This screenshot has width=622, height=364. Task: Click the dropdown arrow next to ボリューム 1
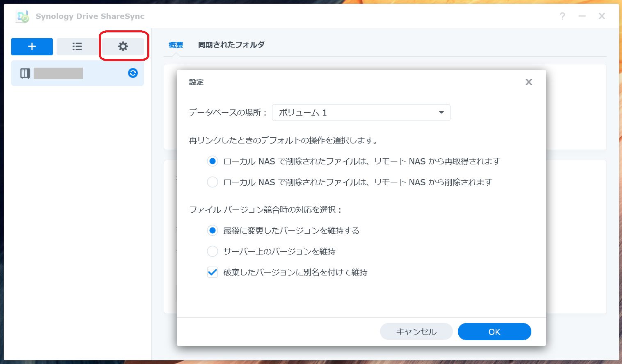click(x=441, y=112)
